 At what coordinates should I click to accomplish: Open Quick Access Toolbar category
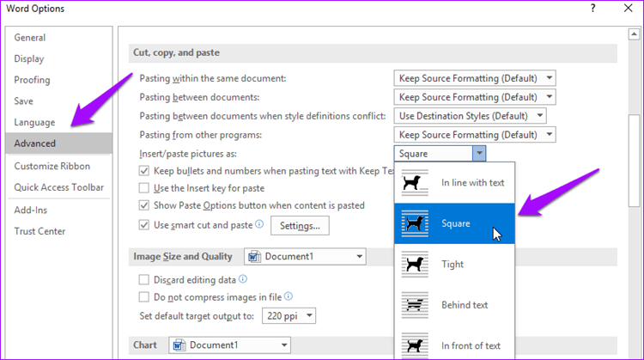[x=58, y=187]
